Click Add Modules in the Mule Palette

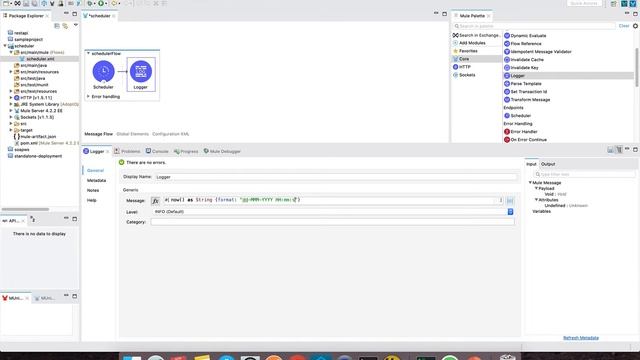point(469,43)
